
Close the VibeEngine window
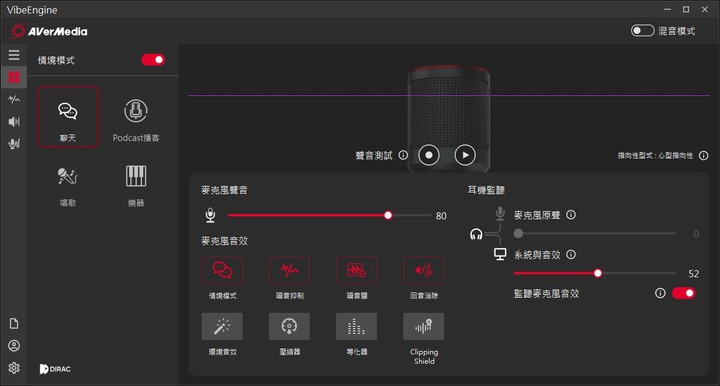point(704,9)
